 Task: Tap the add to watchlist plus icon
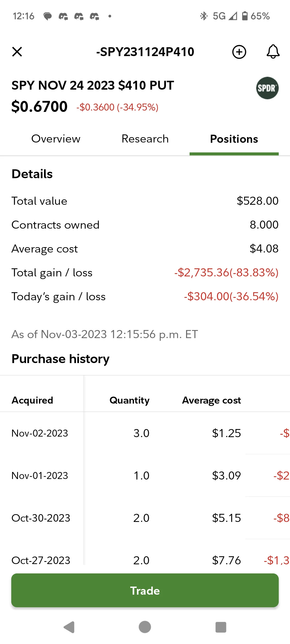tap(239, 52)
